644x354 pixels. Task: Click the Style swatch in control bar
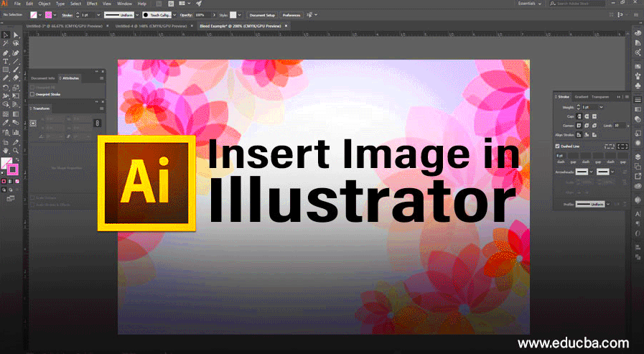point(233,15)
